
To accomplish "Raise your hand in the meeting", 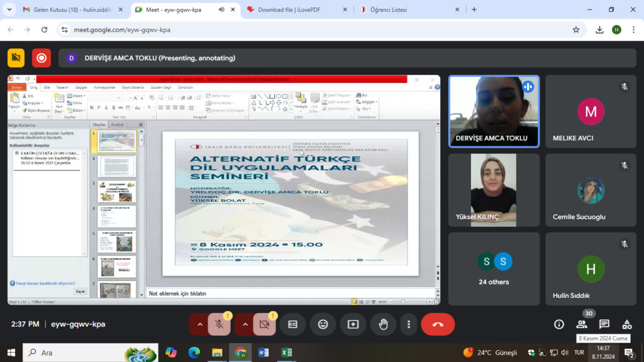I will [383, 324].
